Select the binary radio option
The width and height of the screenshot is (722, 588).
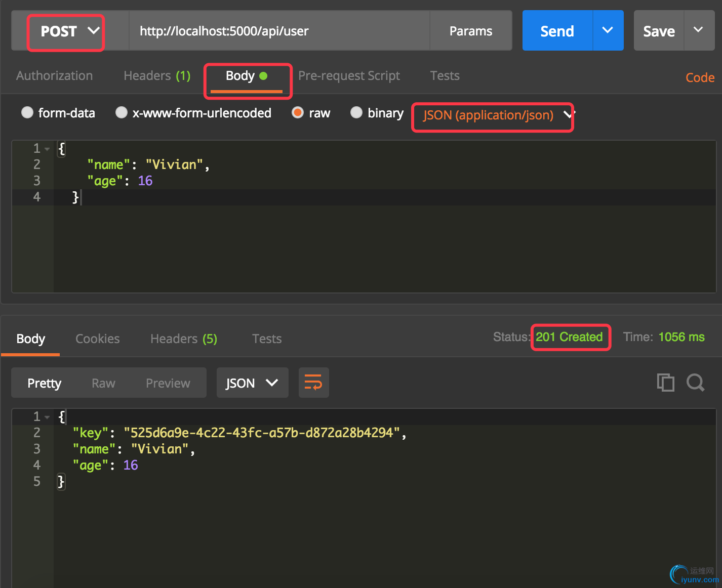(356, 112)
